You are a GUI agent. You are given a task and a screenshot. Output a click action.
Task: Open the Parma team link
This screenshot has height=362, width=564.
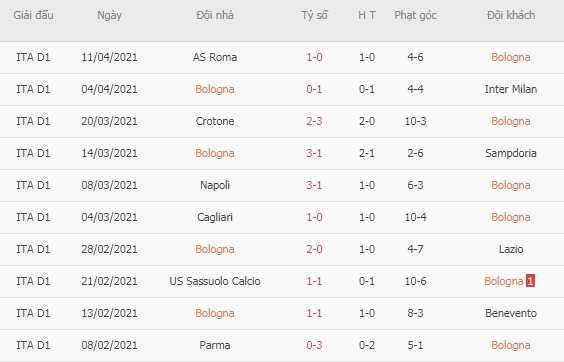215,345
